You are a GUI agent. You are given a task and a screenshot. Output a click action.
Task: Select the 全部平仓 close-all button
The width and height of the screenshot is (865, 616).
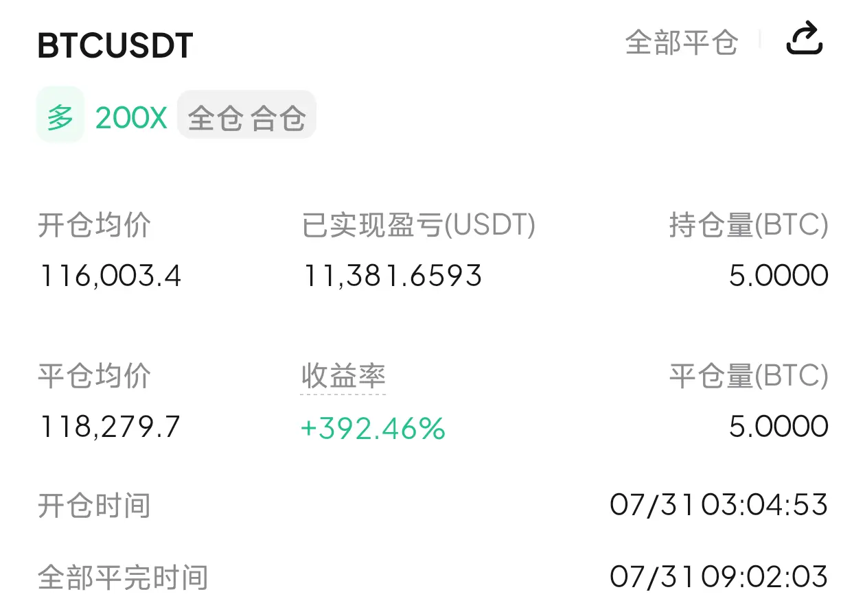click(681, 43)
